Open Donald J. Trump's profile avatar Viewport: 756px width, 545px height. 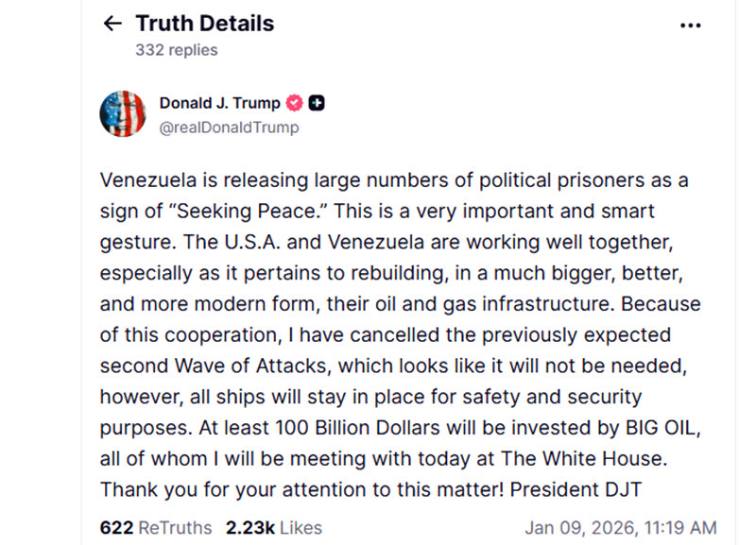click(123, 114)
